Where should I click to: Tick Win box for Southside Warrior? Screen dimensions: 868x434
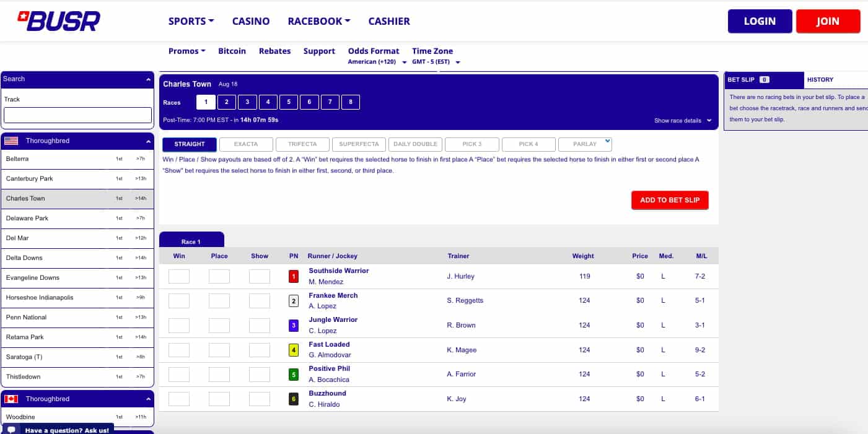[x=179, y=276]
